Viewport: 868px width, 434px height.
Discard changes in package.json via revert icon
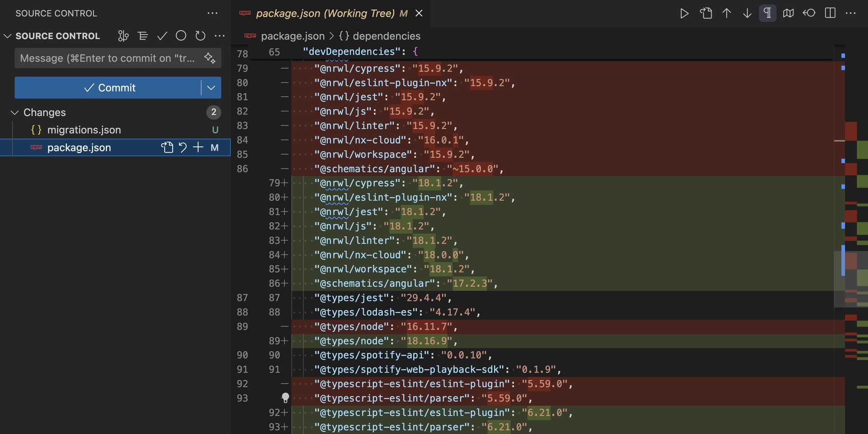click(183, 147)
